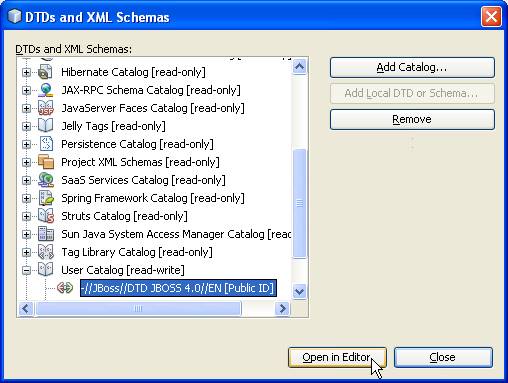Select Sun Java System Access Manager Catalog row

176,234
